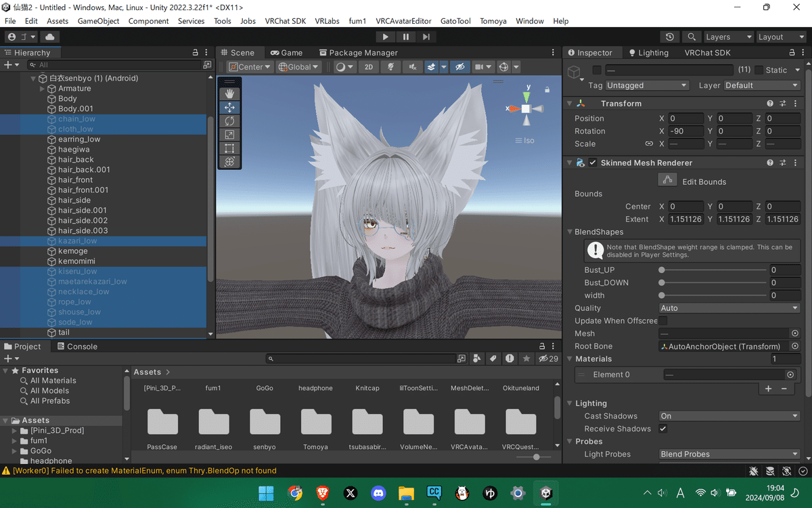The image size is (812, 508).
Task: Open Cast Shadows dropdown
Action: click(x=729, y=416)
